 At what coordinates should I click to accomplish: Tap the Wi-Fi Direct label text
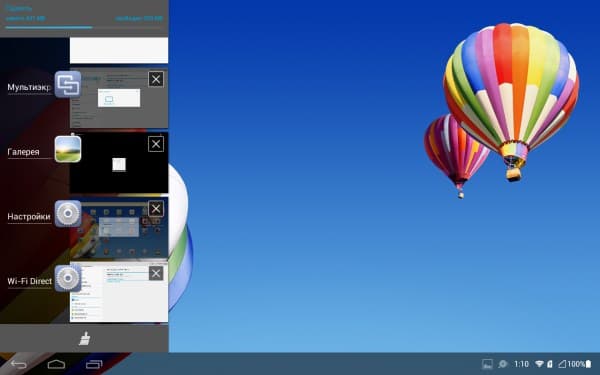pos(29,281)
